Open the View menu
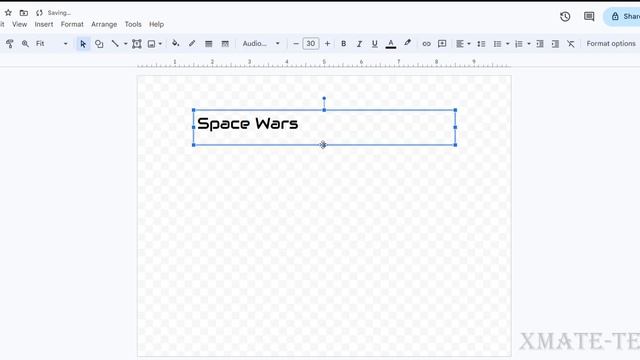The width and height of the screenshot is (640, 360). pos(20,24)
